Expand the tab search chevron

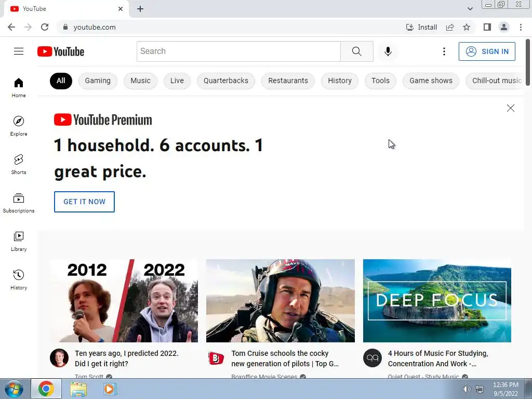(470, 9)
